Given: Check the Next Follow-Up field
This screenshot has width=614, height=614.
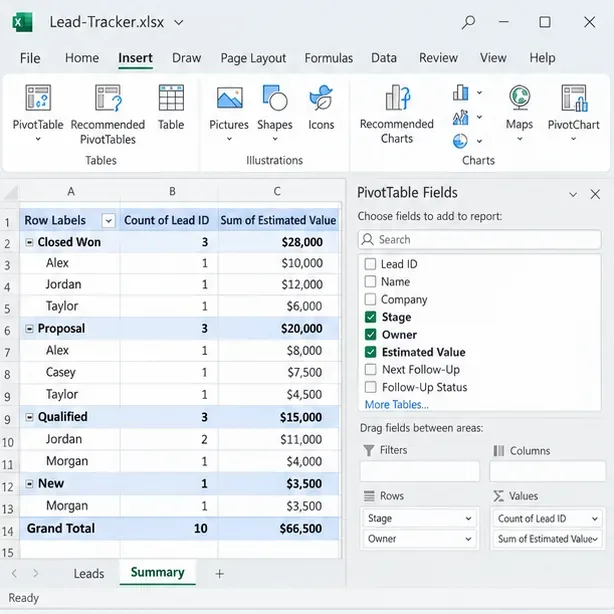Looking at the screenshot, I should 370,370.
